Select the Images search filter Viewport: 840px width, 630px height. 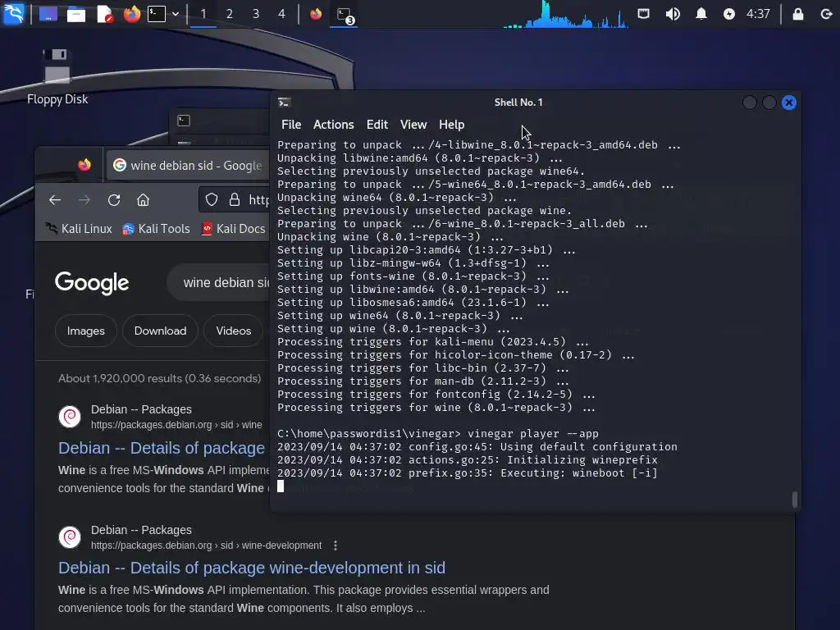tap(85, 331)
